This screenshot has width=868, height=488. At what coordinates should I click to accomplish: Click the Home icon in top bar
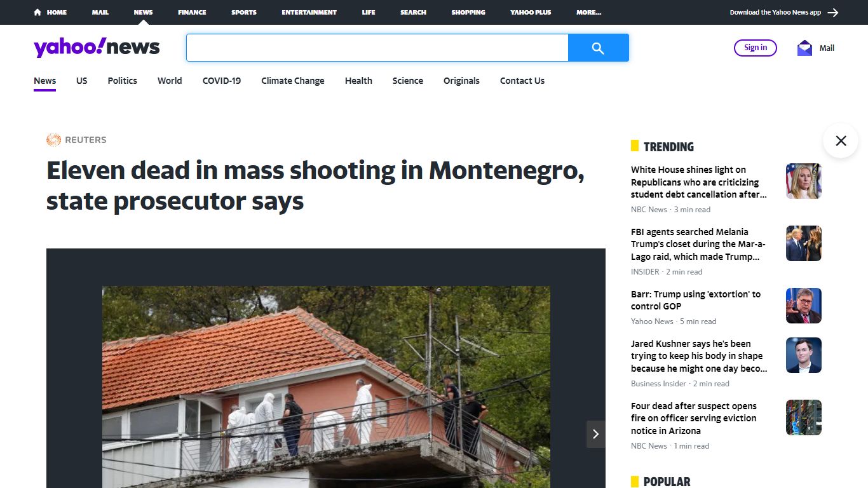click(x=37, y=12)
